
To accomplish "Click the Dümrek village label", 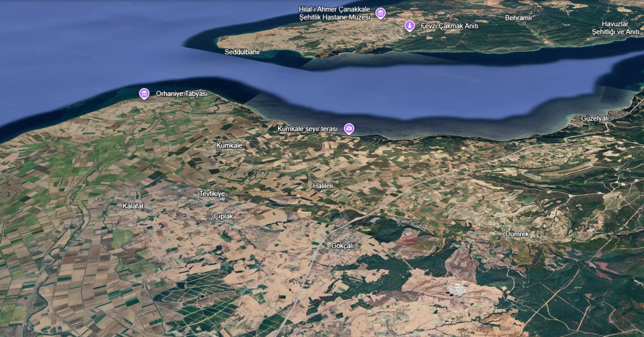I will pyautogui.click(x=517, y=234).
